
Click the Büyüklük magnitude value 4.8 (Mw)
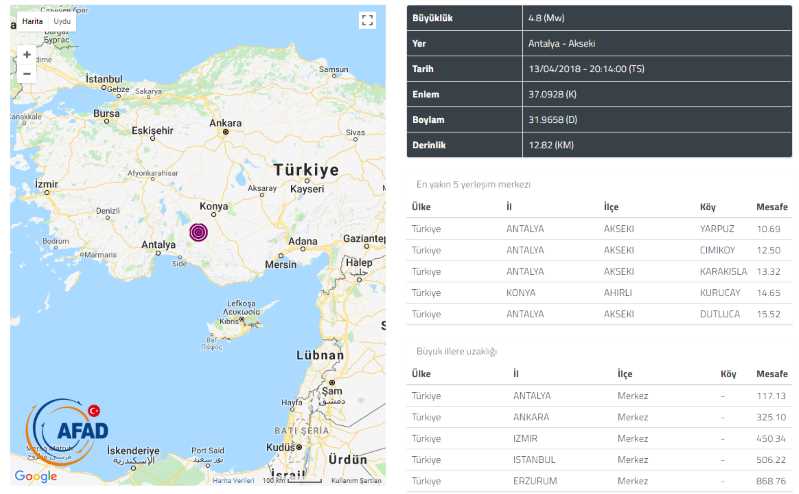point(546,18)
